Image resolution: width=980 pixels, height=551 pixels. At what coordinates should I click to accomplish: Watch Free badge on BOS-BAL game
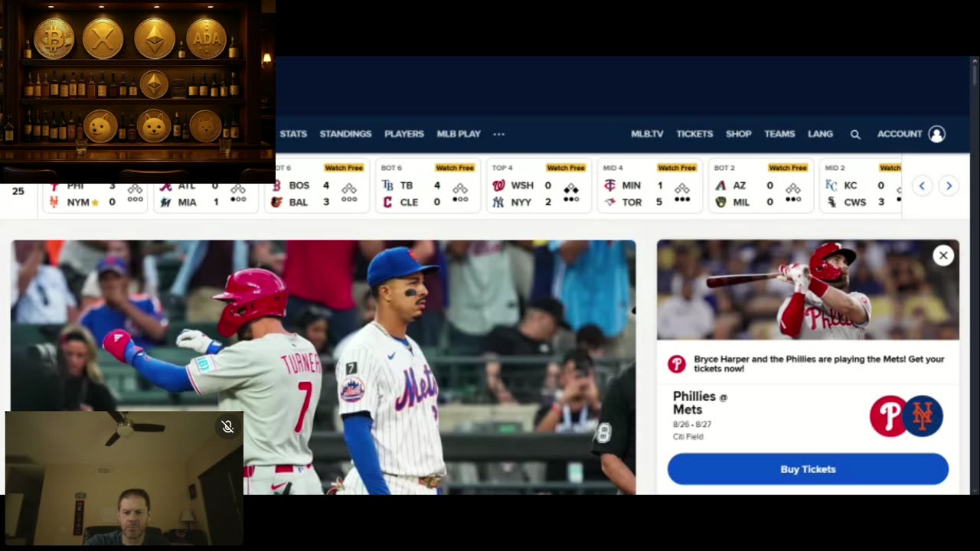coord(344,168)
